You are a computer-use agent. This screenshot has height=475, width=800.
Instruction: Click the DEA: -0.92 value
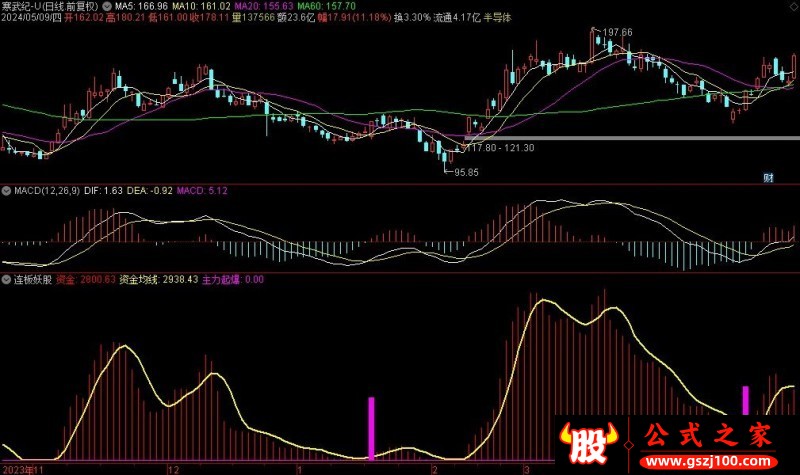tap(149, 191)
